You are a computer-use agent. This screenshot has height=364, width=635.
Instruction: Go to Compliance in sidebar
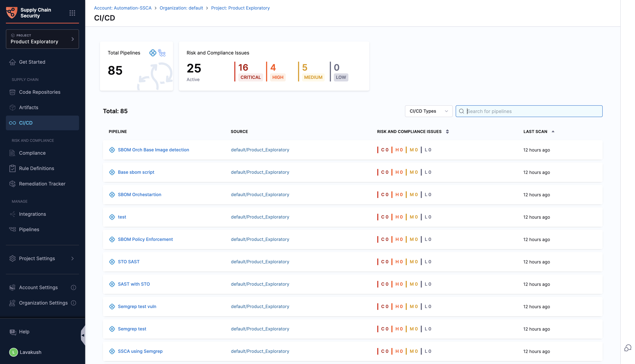coord(32,153)
